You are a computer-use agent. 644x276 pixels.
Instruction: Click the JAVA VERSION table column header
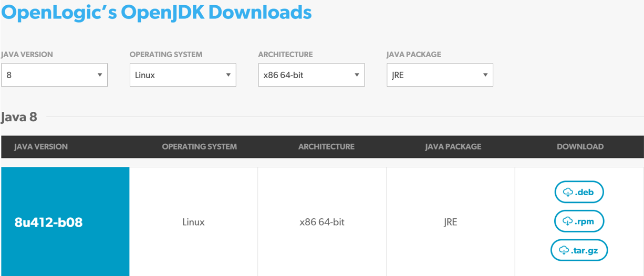pos(41,147)
